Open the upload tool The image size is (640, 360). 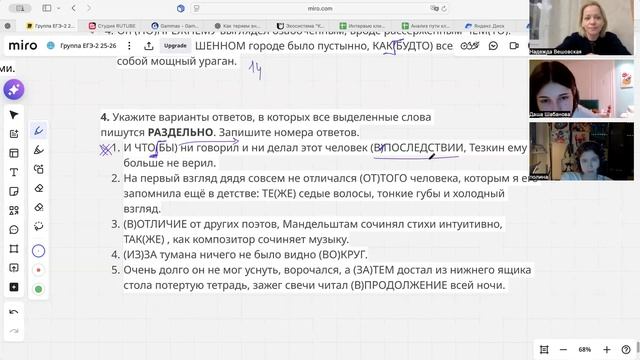pyautogui.click(x=14, y=268)
